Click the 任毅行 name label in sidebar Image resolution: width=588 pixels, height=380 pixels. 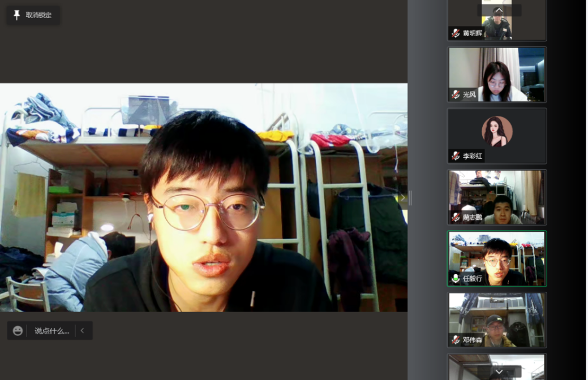473,279
